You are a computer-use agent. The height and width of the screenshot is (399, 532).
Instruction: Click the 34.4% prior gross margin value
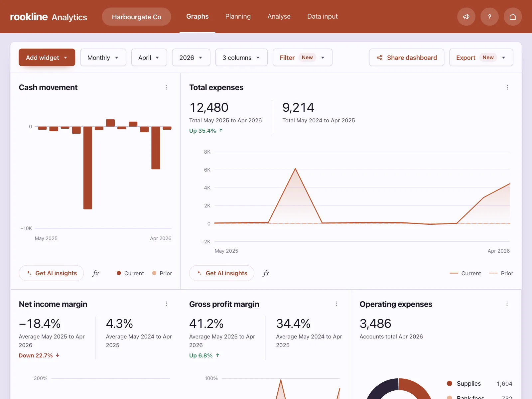pyautogui.click(x=293, y=324)
